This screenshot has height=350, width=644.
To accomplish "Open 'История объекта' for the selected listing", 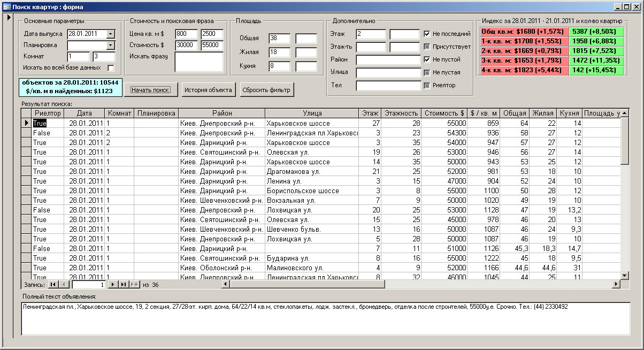I will [208, 90].
